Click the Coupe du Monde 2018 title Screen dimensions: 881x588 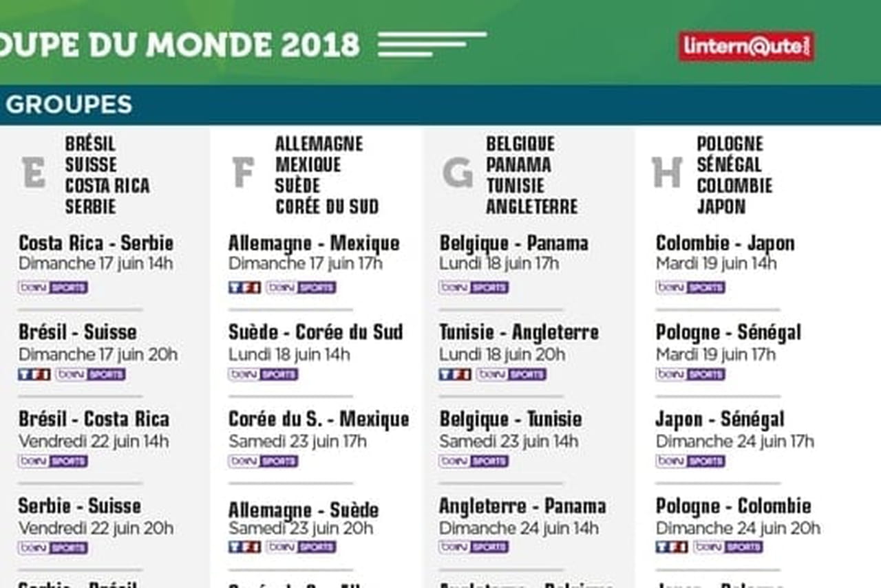point(180,45)
